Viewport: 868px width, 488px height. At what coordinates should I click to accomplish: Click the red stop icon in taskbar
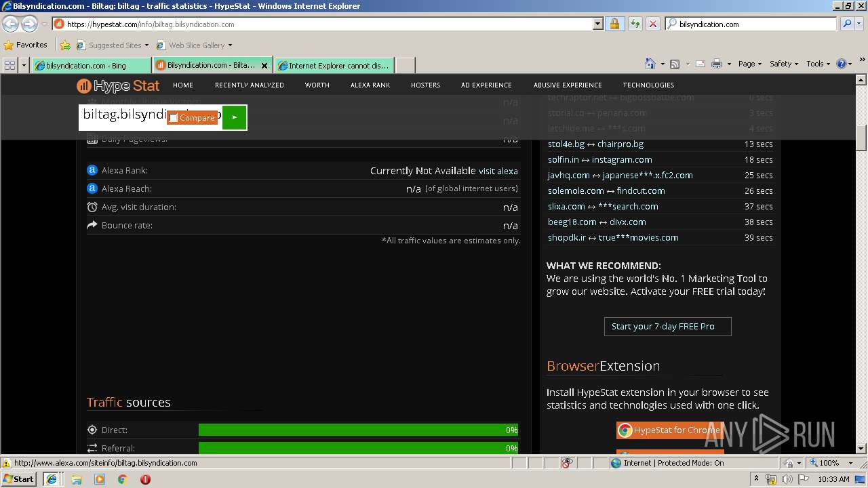click(x=145, y=479)
